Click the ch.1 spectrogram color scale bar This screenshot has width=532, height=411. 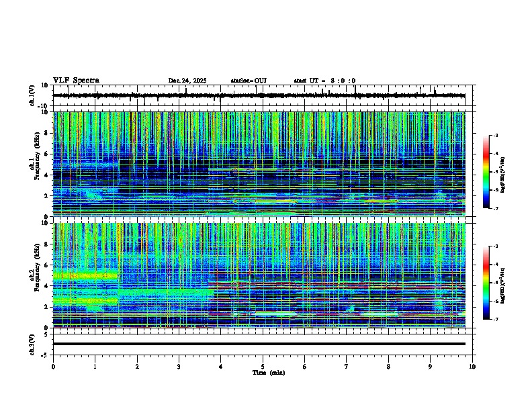point(486,172)
